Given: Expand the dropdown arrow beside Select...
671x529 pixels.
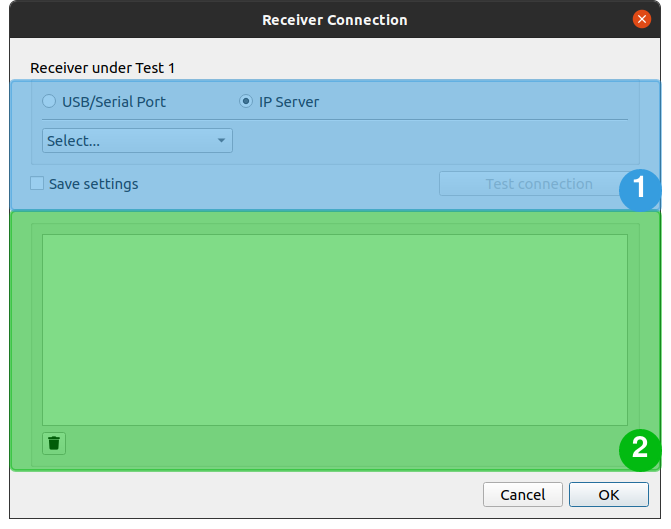Looking at the screenshot, I should 221,141.
